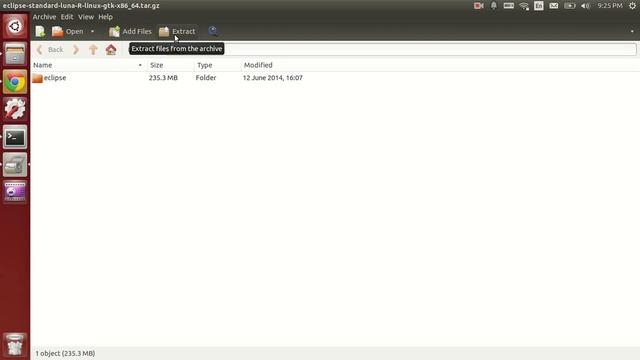This screenshot has height=360, width=640.
Task: Expand the toolbar overflow arrow at right
Action: click(632, 31)
